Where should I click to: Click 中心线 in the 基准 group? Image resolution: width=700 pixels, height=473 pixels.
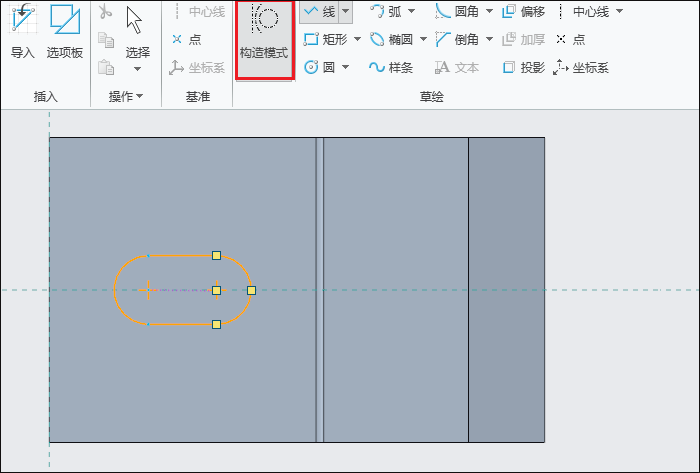point(199,12)
